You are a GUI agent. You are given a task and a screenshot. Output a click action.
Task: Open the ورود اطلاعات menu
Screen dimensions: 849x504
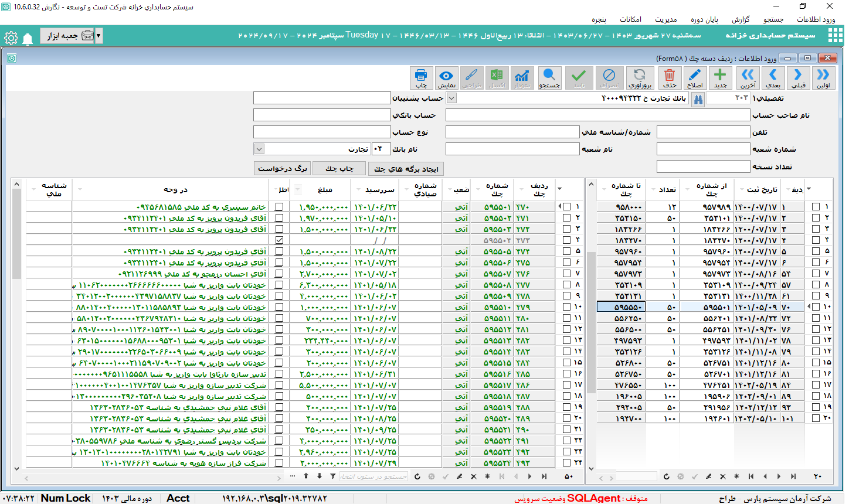point(816,19)
